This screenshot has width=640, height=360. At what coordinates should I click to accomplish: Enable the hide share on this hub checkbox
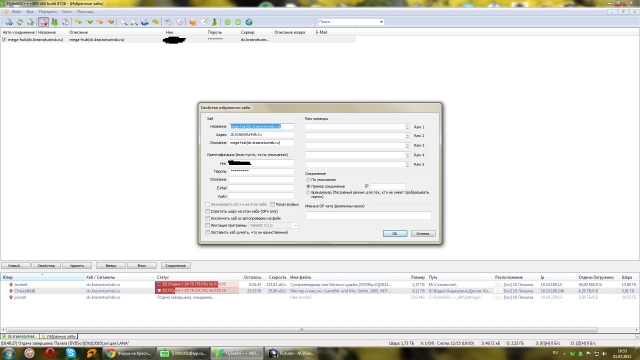[208, 211]
